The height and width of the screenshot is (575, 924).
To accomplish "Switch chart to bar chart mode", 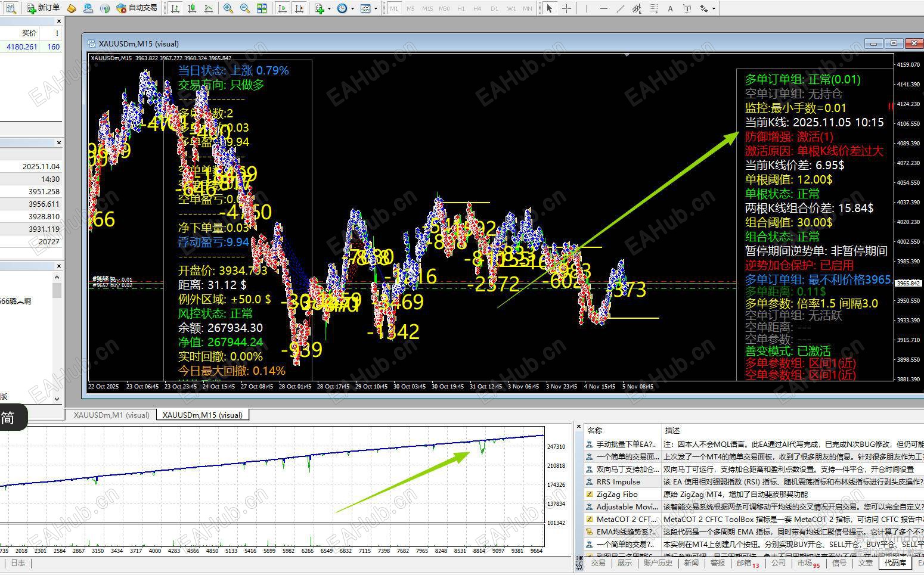I will pyautogui.click(x=175, y=8).
